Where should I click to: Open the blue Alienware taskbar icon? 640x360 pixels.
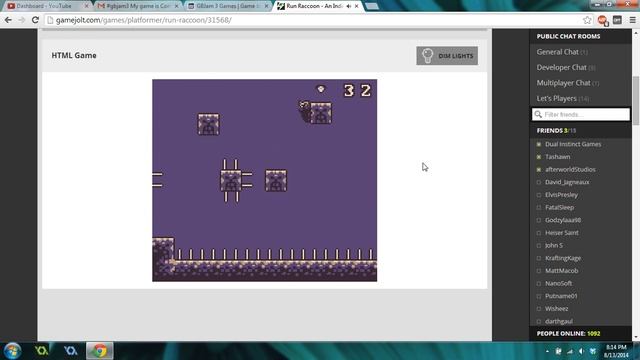(70, 351)
